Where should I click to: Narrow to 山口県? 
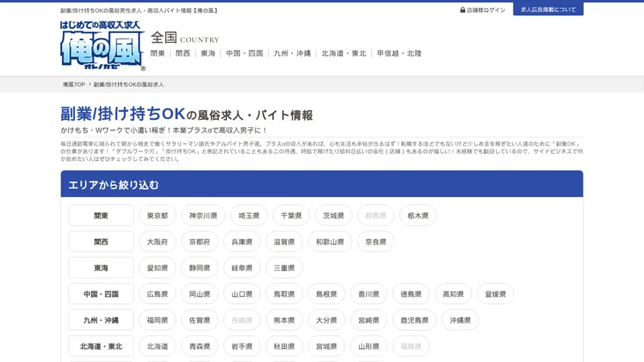coord(242,294)
